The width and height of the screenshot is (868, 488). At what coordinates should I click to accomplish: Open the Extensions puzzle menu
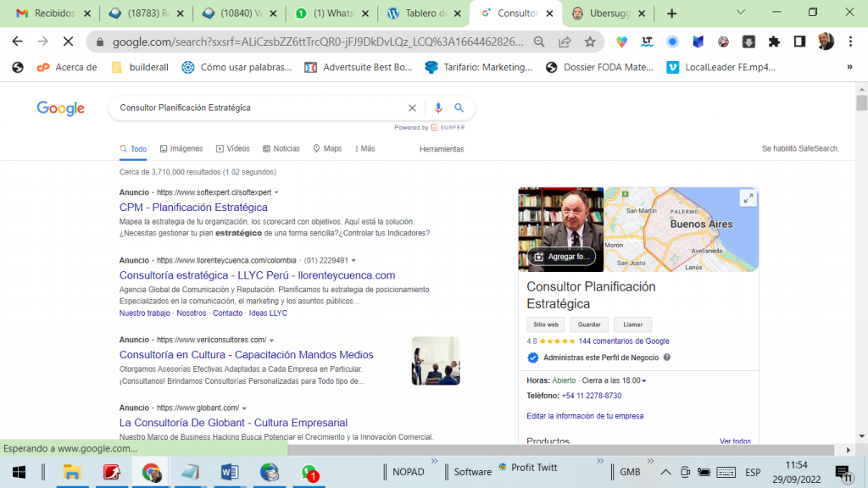click(x=774, y=42)
